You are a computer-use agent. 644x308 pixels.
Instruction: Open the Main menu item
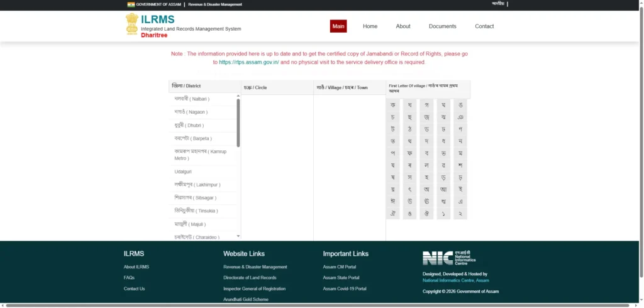tap(338, 26)
